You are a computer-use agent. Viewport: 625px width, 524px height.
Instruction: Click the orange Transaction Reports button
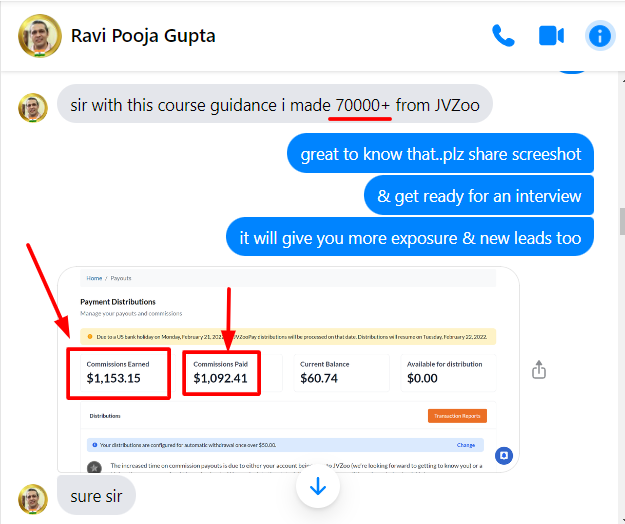point(457,416)
